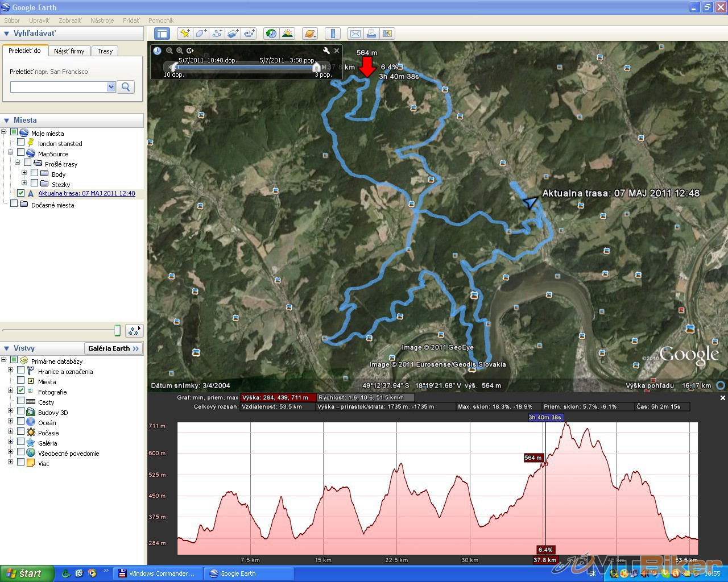
Task: Select the Add Path tool
Action: [x=217, y=34]
